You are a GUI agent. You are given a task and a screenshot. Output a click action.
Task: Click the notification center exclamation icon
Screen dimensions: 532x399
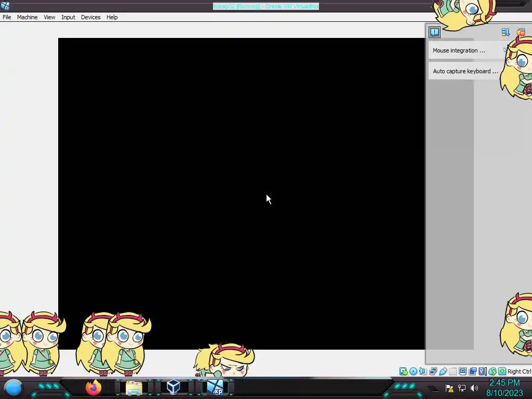coord(434,32)
